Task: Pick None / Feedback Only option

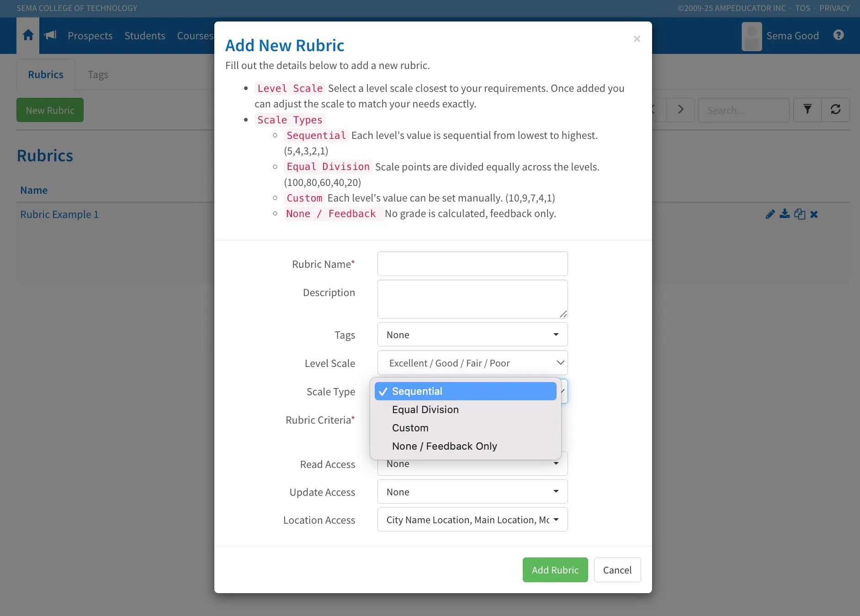Action: (x=466, y=446)
